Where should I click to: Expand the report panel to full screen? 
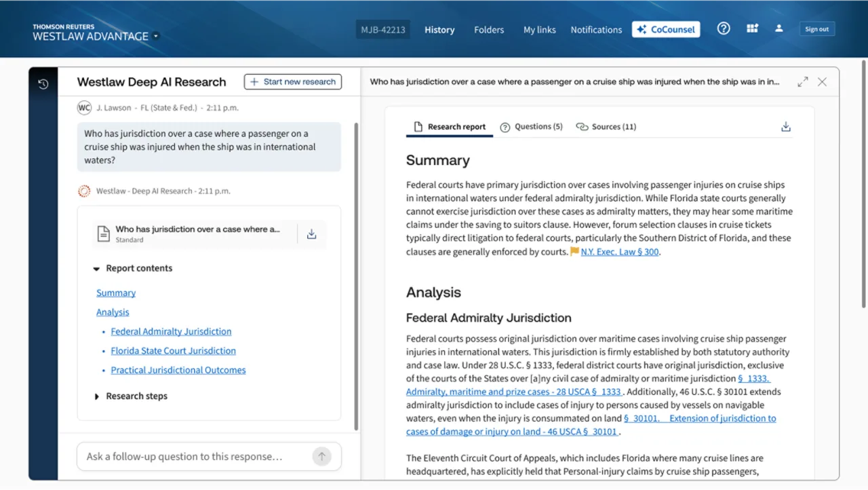[x=803, y=81]
